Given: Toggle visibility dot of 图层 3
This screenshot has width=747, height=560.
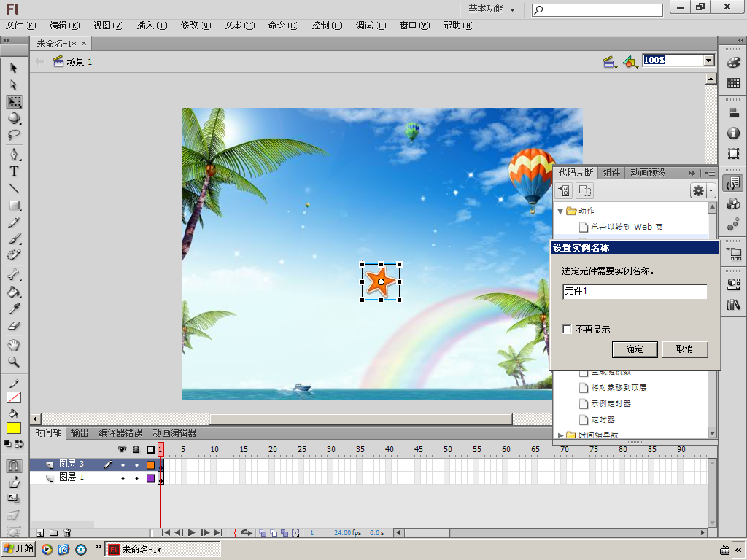Looking at the screenshot, I should tap(123, 464).
